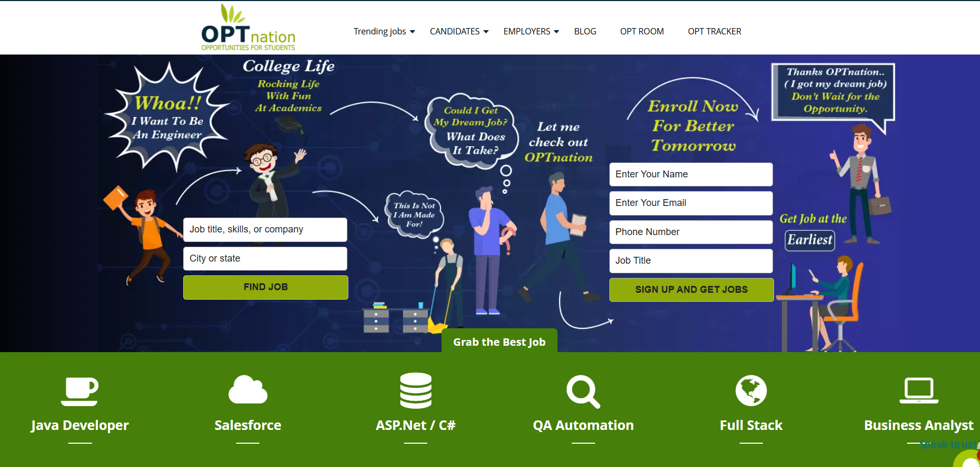Focus the Phone Number field
980x467 pixels.
(x=691, y=232)
